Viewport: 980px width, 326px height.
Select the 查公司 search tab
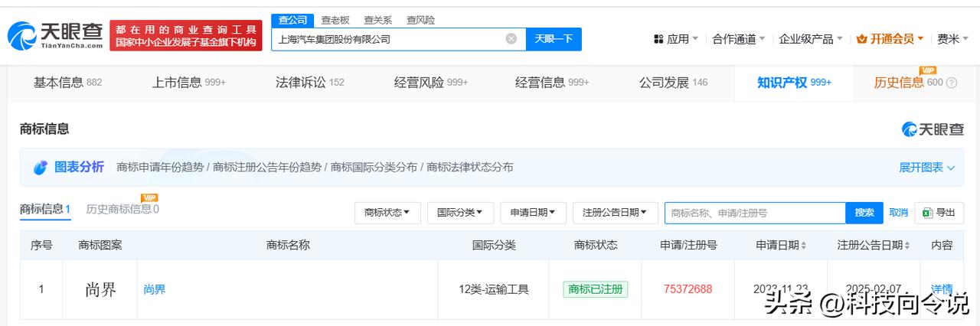click(x=292, y=20)
